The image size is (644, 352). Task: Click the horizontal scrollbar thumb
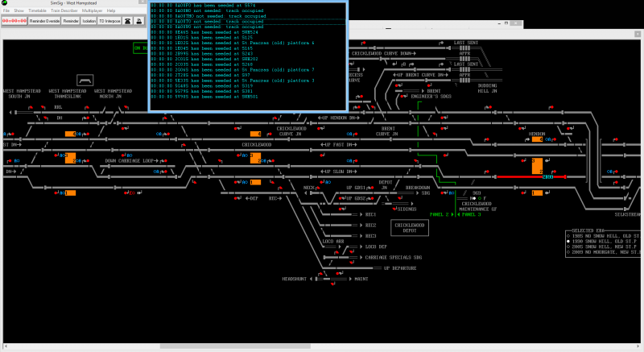pos(235,346)
